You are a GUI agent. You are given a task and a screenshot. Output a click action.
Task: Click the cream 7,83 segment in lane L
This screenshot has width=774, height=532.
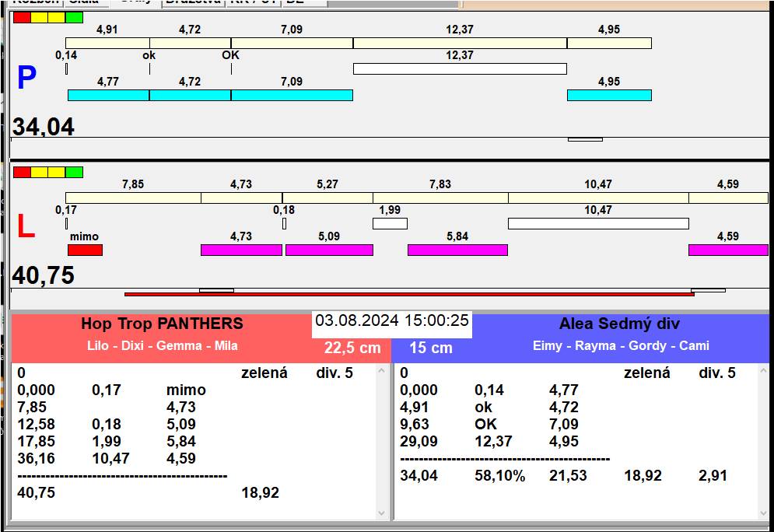[440, 198]
